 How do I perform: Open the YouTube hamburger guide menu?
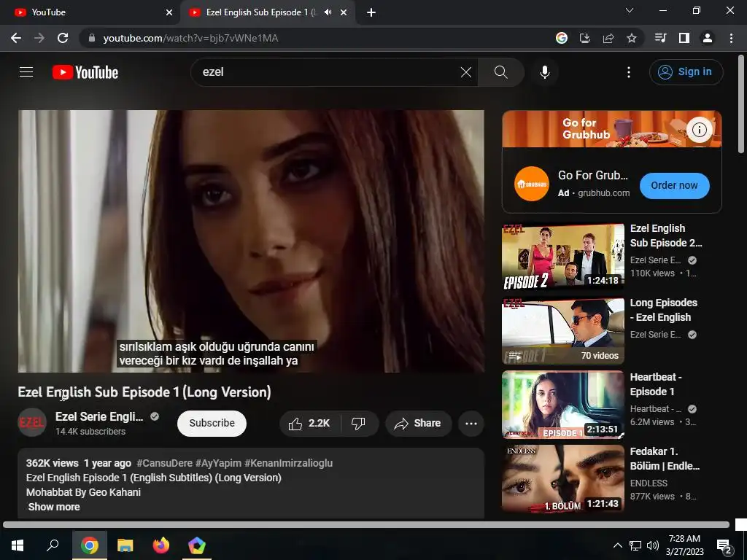point(26,72)
